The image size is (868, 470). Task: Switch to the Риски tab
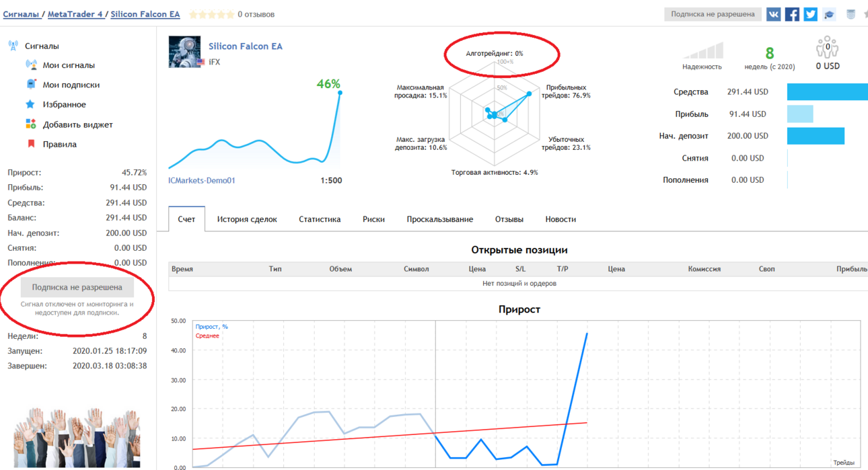click(x=373, y=219)
